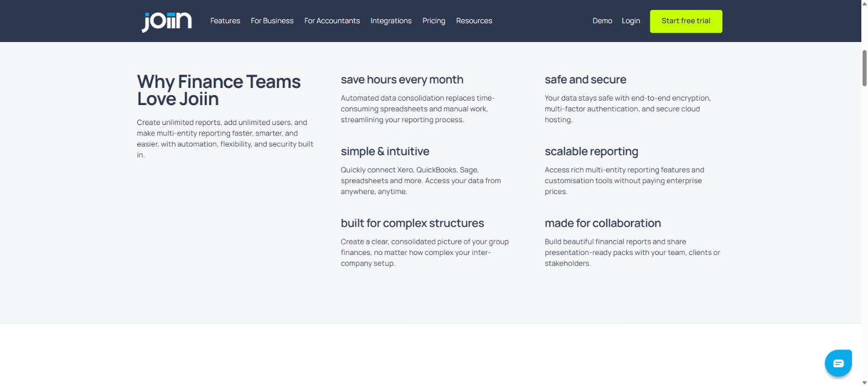Click the 'simple & intuitive' heading

[385, 152]
